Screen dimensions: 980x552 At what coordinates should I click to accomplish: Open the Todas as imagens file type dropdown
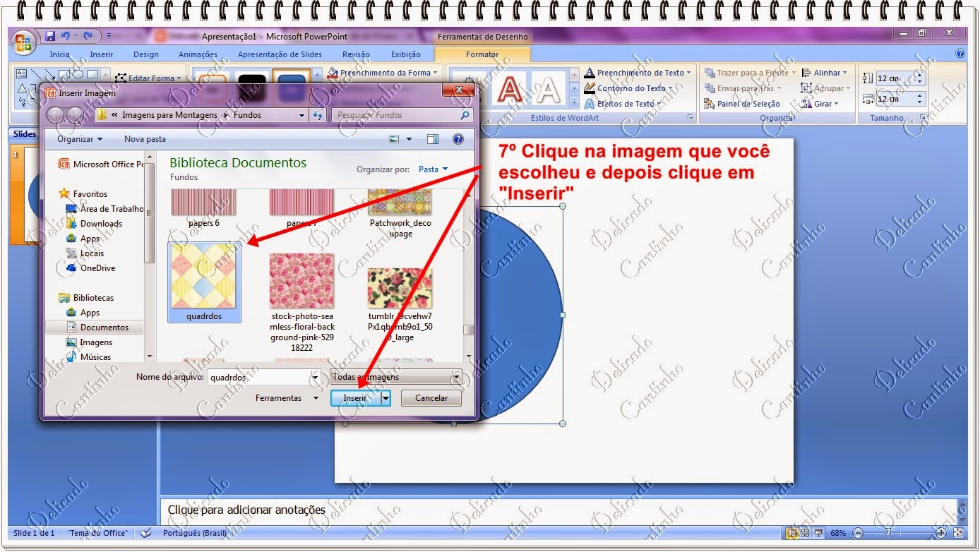click(x=396, y=378)
